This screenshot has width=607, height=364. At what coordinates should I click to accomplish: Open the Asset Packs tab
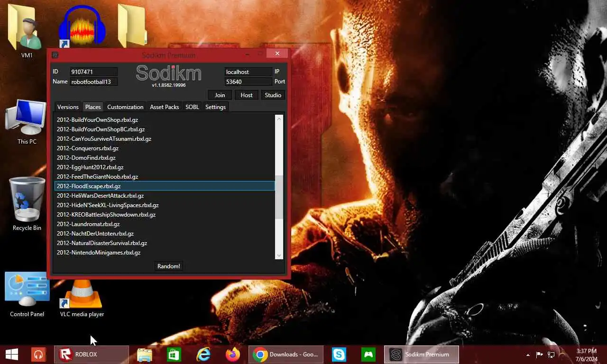click(x=165, y=107)
